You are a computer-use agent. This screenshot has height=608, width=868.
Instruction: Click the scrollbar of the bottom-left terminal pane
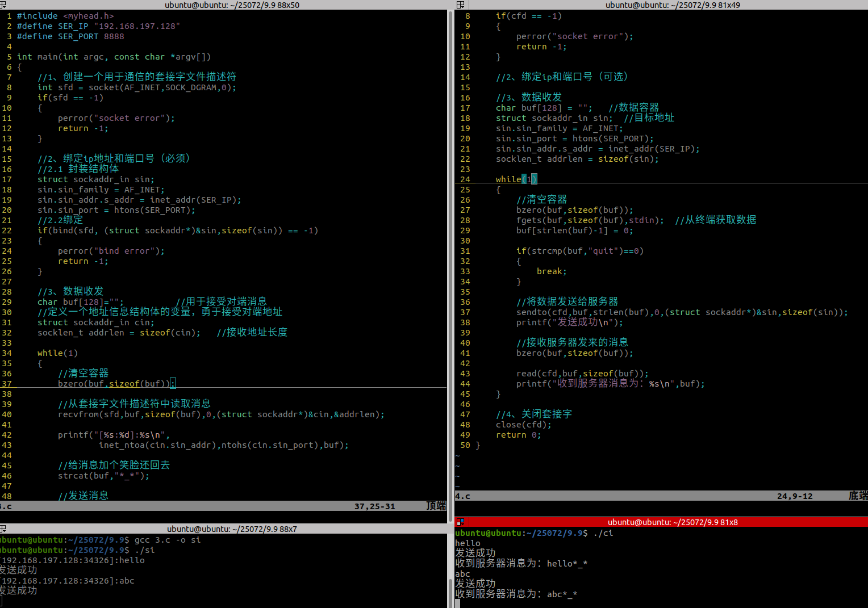pyautogui.click(x=450, y=571)
